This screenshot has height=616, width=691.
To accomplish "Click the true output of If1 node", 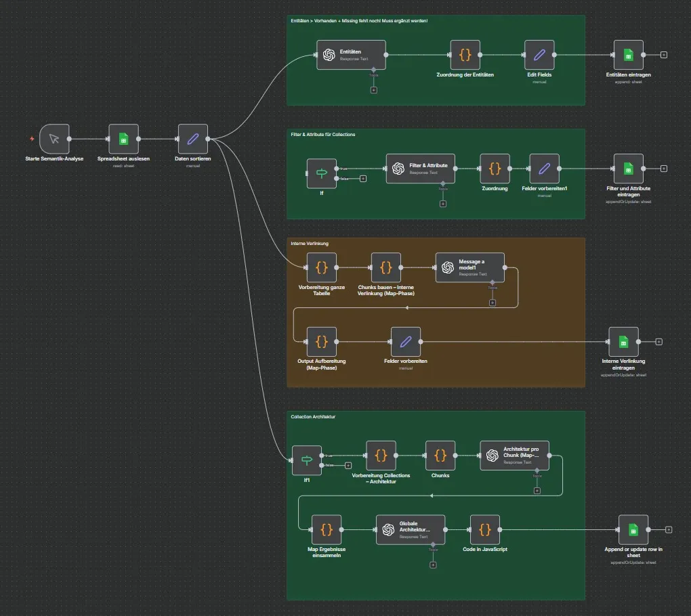I will click(322, 456).
